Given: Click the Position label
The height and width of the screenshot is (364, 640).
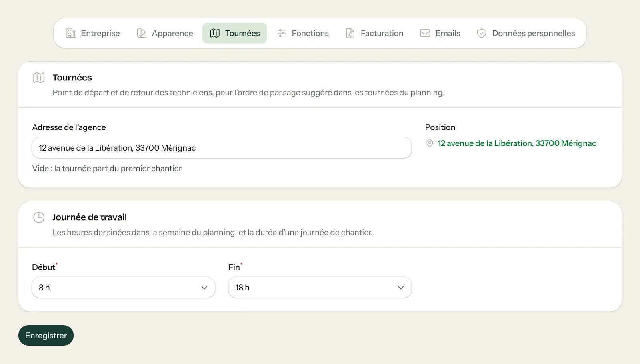Looking at the screenshot, I should point(440,127).
